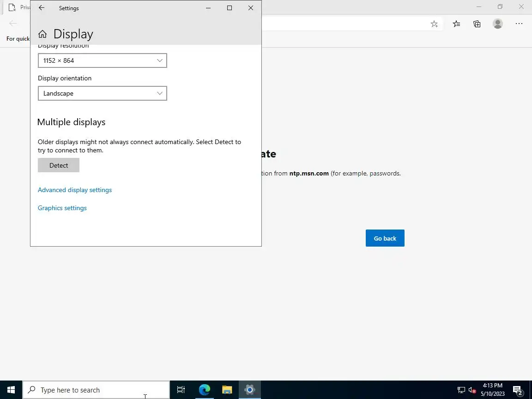
Task: Open Advanced display settings link
Action: (75, 190)
